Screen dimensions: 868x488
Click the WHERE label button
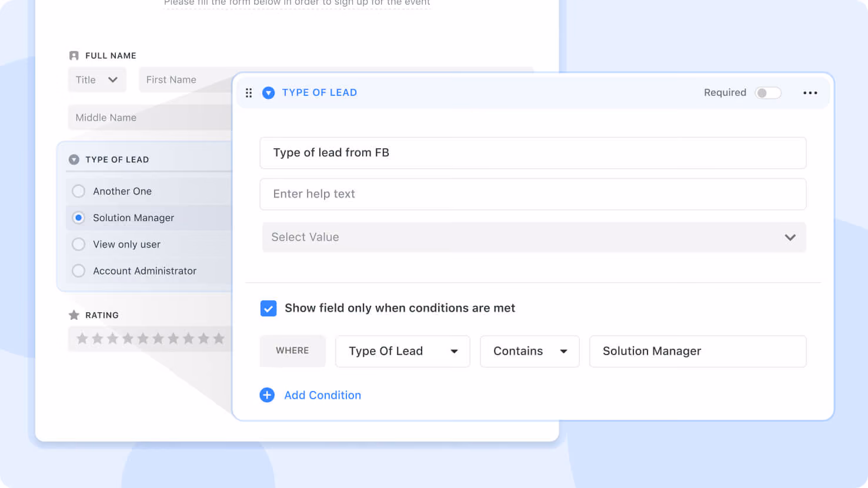(292, 351)
